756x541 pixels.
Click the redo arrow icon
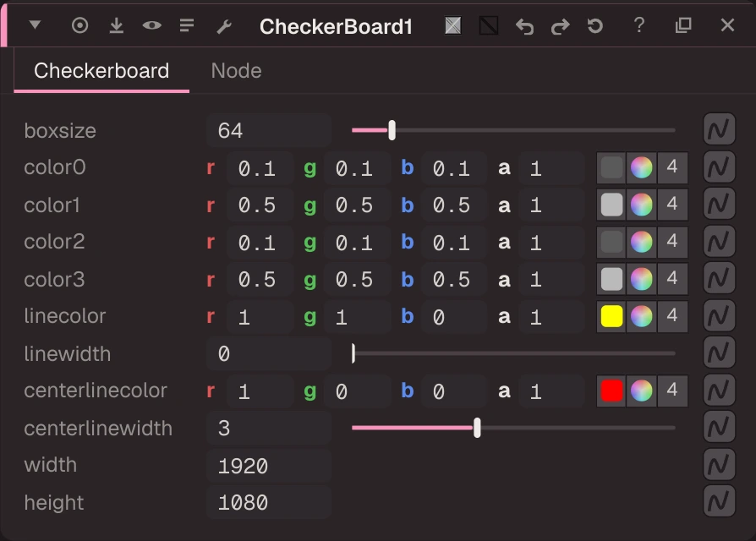pyautogui.click(x=561, y=26)
